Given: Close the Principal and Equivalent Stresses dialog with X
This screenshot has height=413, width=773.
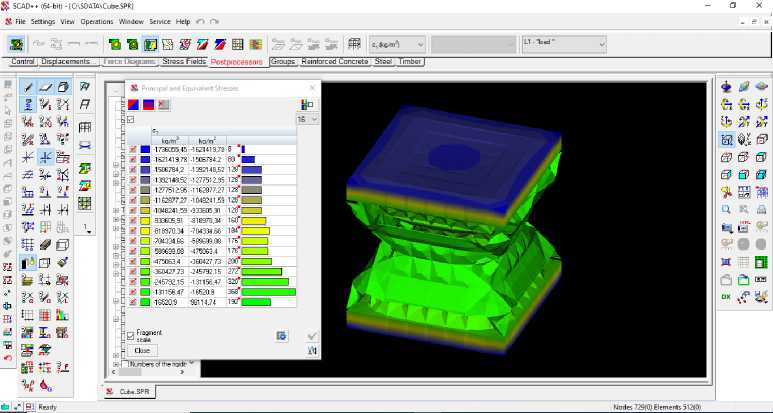Looking at the screenshot, I should (312, 88).
